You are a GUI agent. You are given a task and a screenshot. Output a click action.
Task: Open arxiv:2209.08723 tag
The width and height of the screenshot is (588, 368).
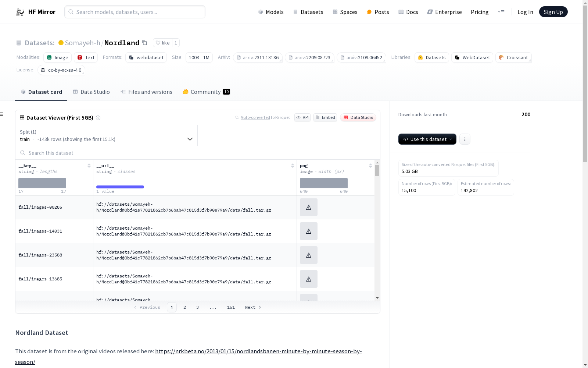click(309, 57)
